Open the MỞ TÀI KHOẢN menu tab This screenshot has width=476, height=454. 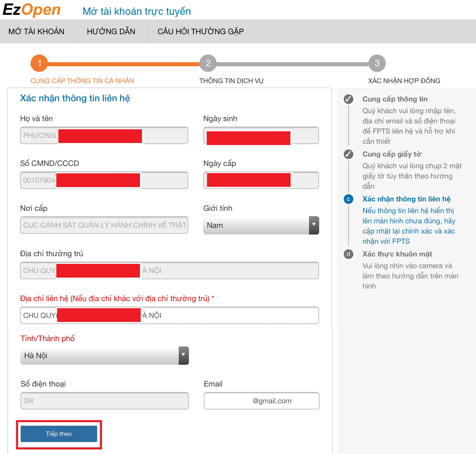click(36, 31)
